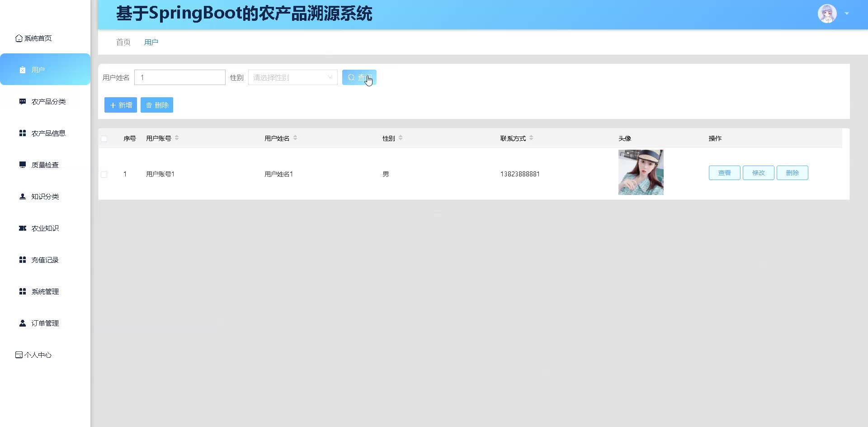Open 订单管理 menu item

(45, 323)
